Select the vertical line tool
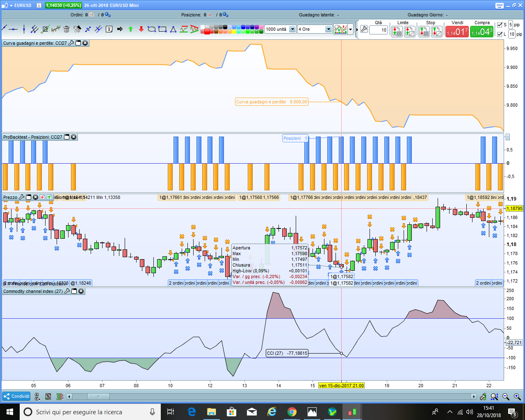The width and height of the screenshot is (525, 420). 24,29
